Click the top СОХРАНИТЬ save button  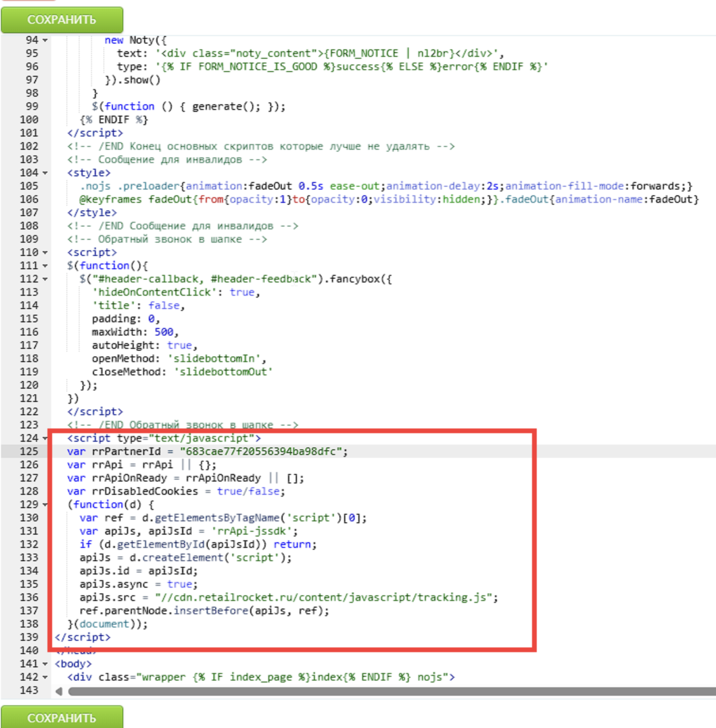coord(62,20)
